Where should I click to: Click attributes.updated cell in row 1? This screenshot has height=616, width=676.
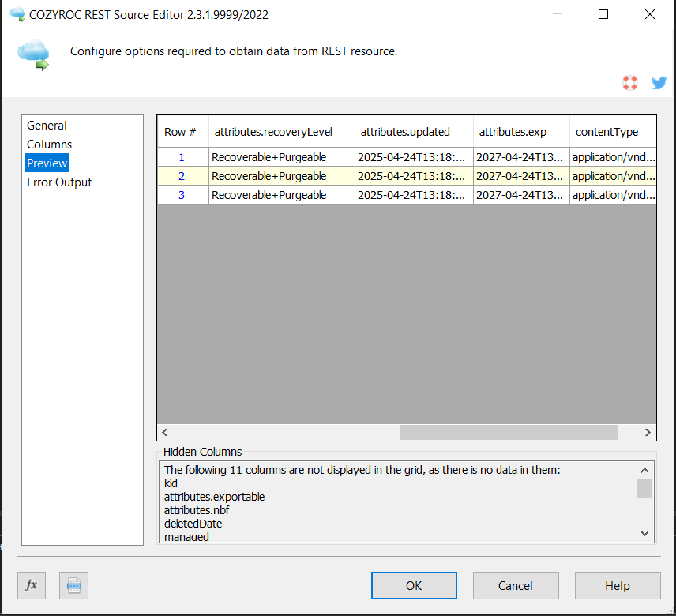tap(414, 157)
